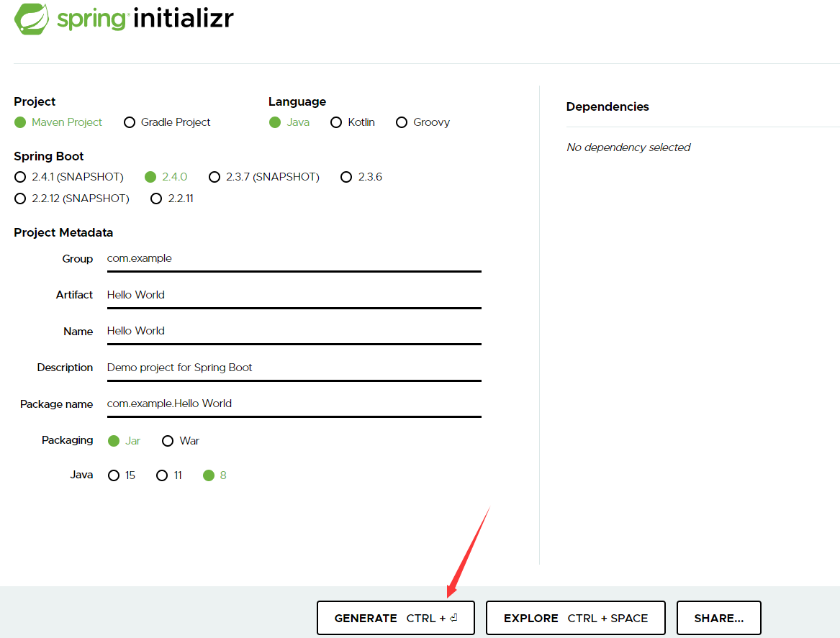Select Spring Boot version 2.2.11
840x638 pixels.
coord(172,199)
